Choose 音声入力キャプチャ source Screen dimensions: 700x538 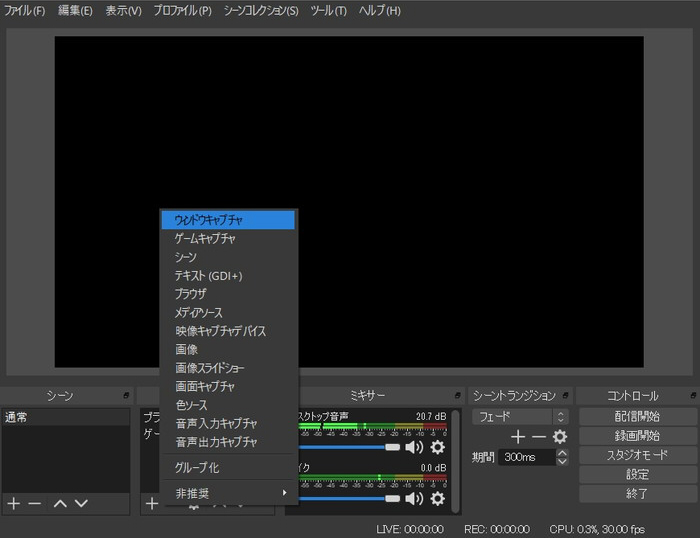click(228, 424)
